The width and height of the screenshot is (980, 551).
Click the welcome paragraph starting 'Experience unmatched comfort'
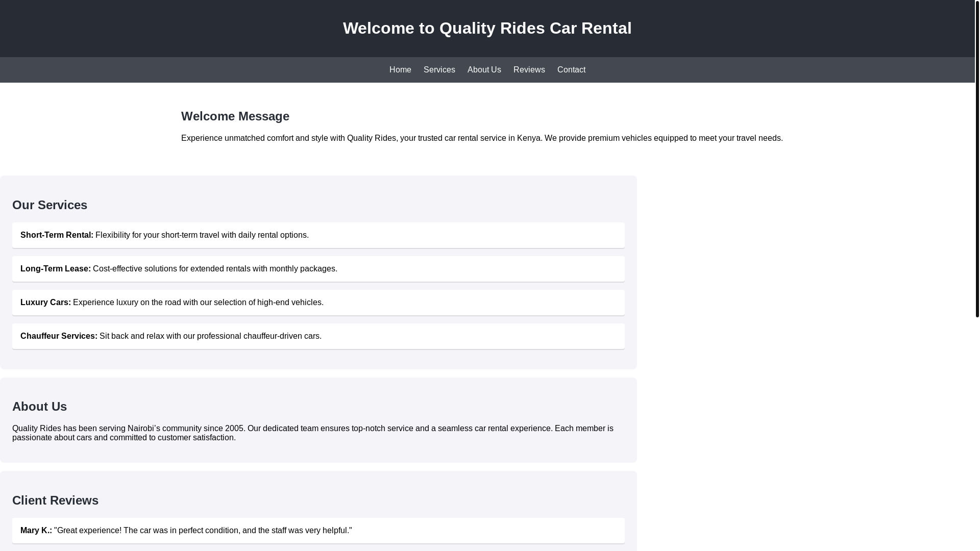click(482, 138)
